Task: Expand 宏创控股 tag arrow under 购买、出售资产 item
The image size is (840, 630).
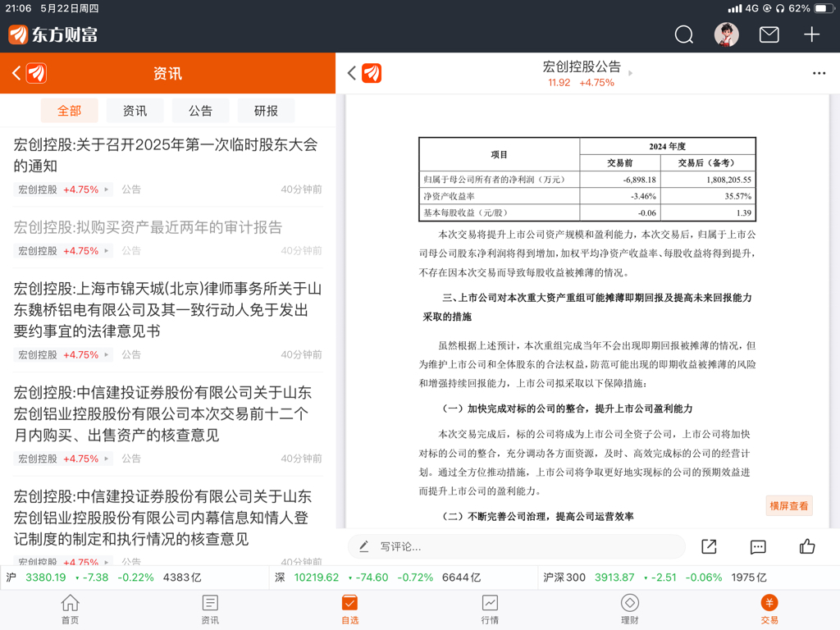Action: coord(106,459)
